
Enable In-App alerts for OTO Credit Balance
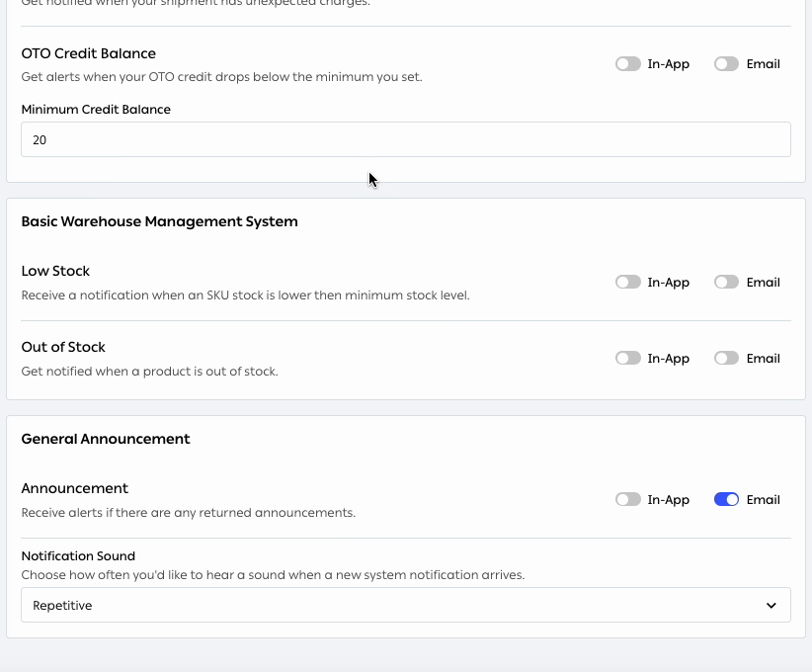tap(628, 63)
